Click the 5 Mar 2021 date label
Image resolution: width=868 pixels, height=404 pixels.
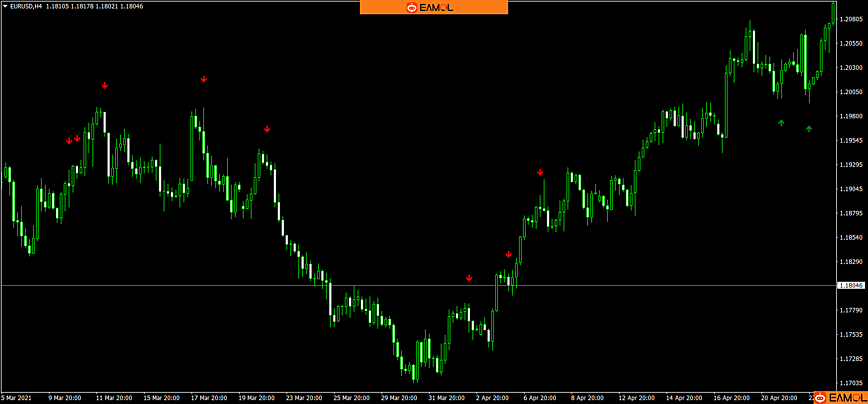click(x=16, y=398)
